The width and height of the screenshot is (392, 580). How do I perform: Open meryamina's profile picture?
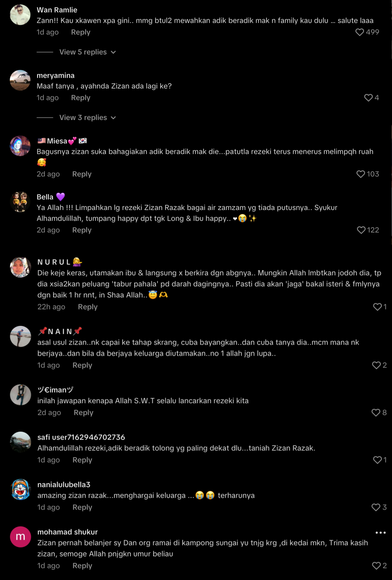(20, 80)
